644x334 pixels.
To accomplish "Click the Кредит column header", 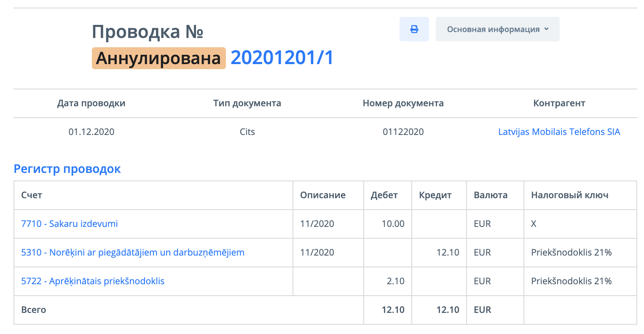I will click(435, 195).
